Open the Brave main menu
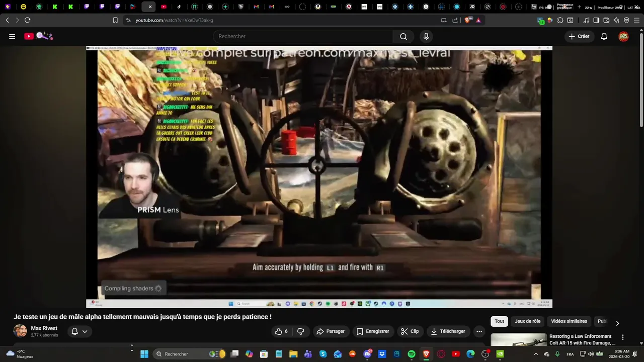This screenshot has height=362, width=644. [636, 20]
